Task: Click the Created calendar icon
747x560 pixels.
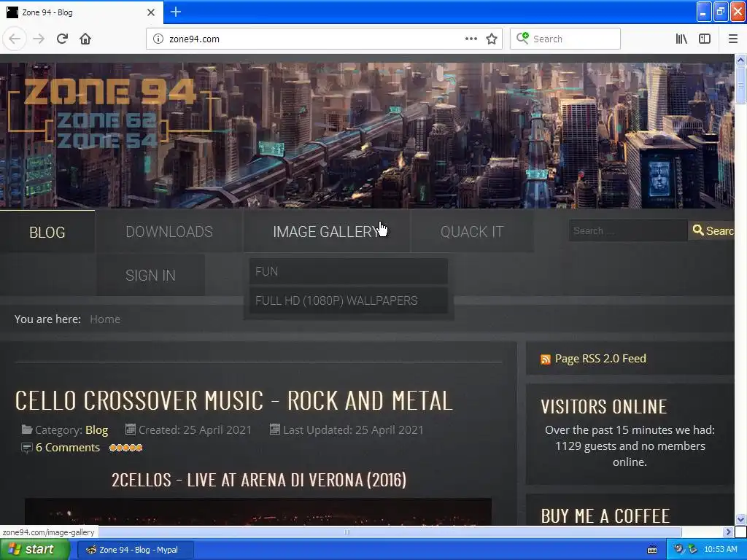Action: coord(130,429)
